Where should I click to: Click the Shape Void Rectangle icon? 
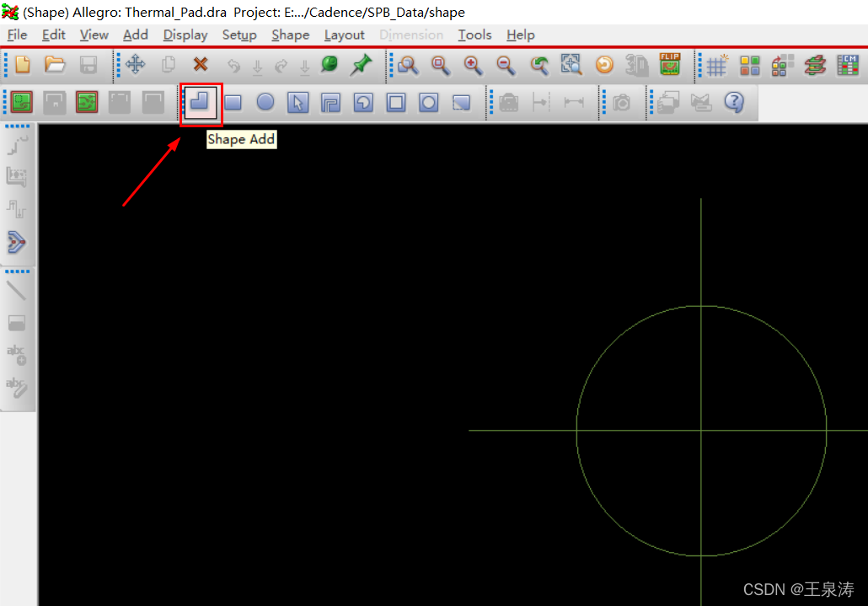coord(396,102)
